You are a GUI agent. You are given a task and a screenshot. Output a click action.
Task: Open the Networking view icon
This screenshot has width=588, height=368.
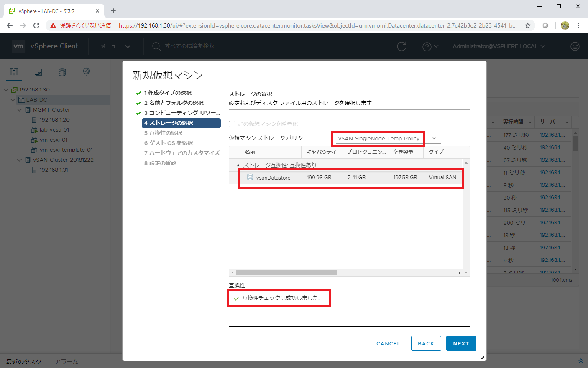point(87,72)
